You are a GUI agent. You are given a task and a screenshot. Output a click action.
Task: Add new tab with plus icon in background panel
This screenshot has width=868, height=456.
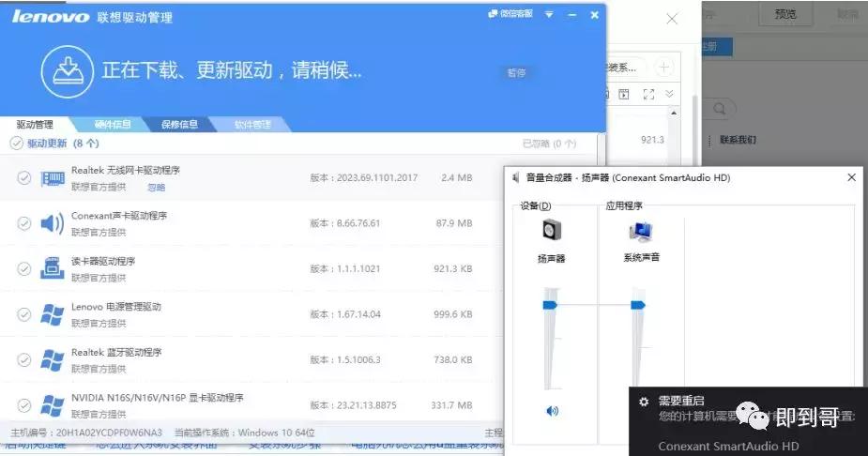[x=663, y=68]
